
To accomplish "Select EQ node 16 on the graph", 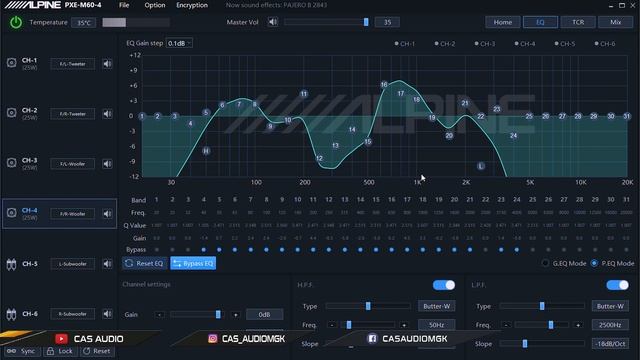I will (x=384, y=84).
